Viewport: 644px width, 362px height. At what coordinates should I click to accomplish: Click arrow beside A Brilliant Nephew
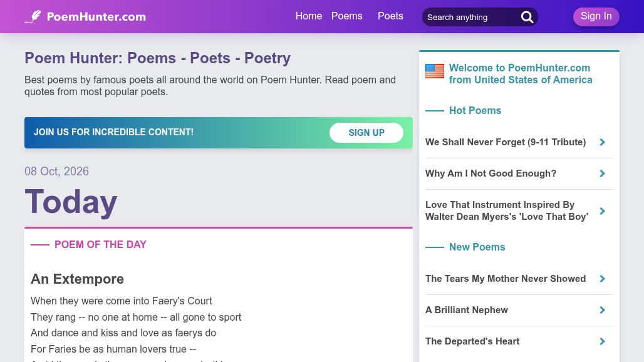(x=602, y=310)
